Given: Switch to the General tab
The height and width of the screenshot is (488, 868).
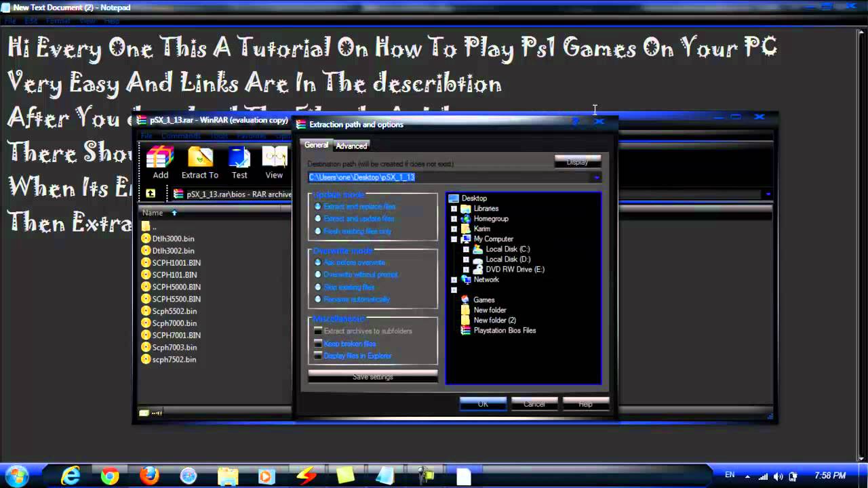Looking at the screenshot, I should (x=316, y=145).
